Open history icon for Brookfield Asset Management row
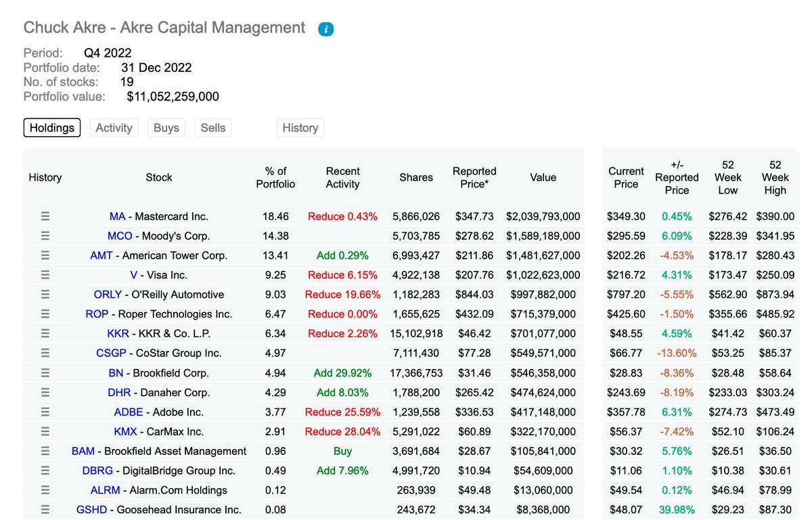This screenshot has height=520, width=812. tap(45, 451)
